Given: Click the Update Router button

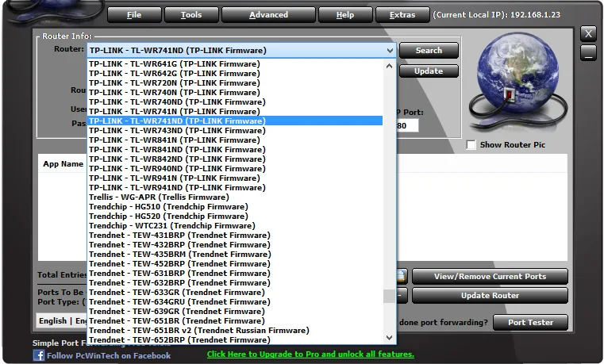Looking at the screenshot, I should click(490, 296).
